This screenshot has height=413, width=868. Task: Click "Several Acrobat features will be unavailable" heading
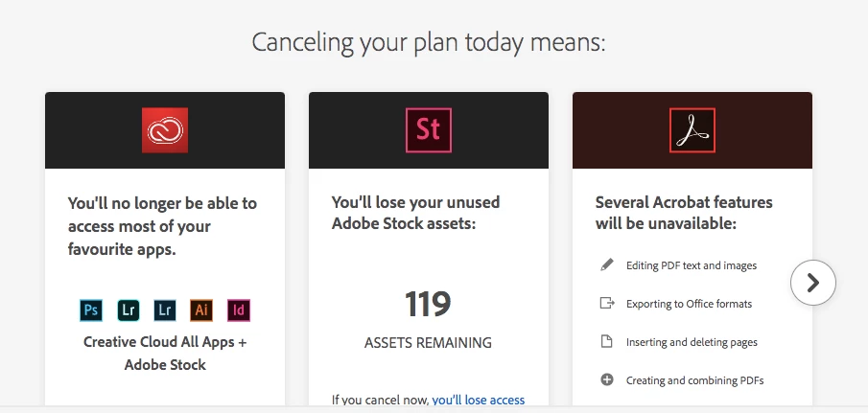point(684,213)
